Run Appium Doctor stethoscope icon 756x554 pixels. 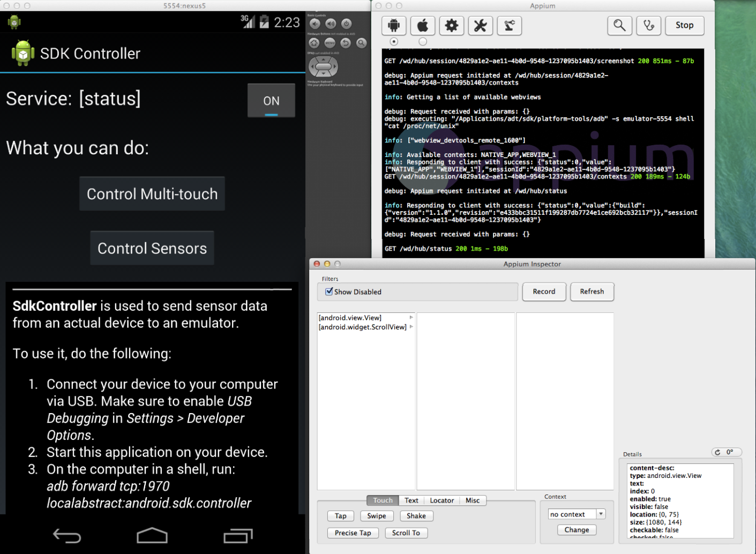click(x=648, y=25)
